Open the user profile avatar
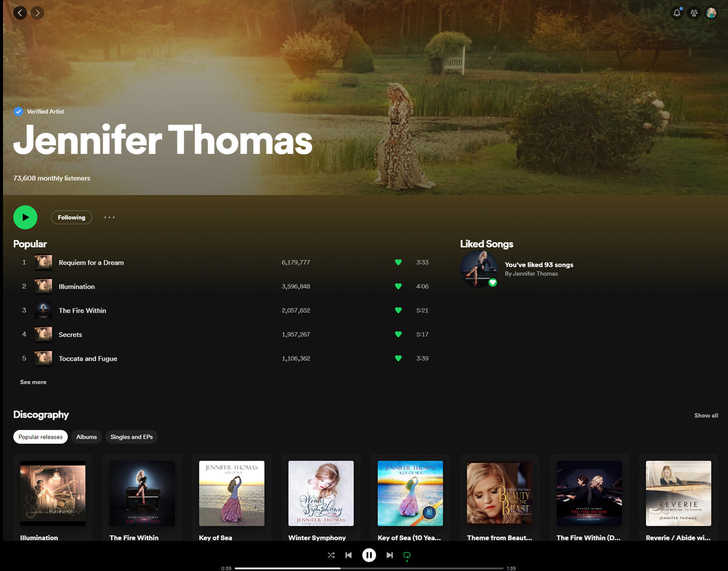 coord(711,13)
